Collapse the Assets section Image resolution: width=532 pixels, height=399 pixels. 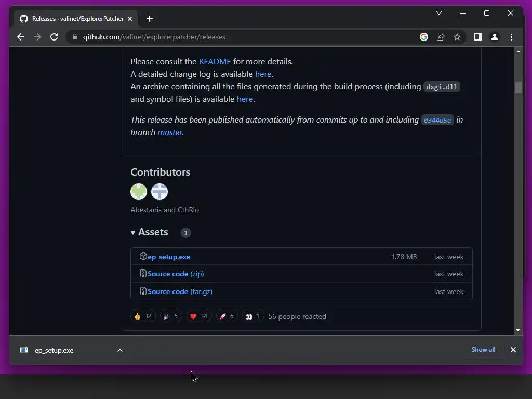point(149,232)
